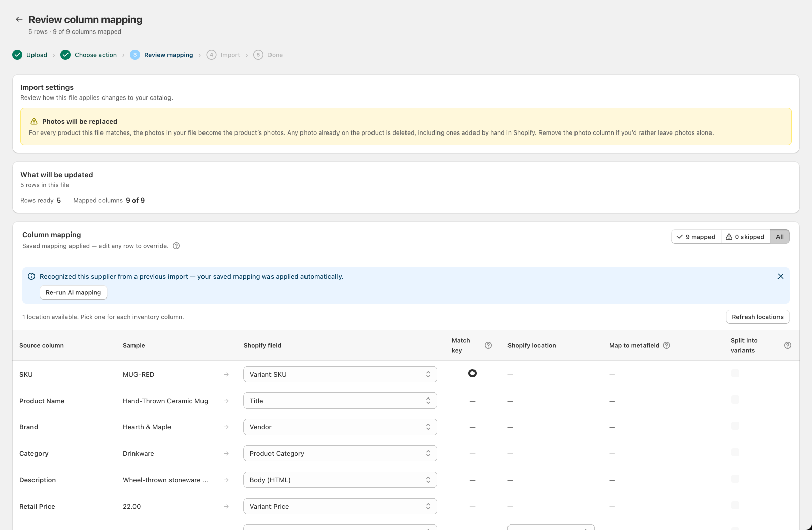
Task: Click the Import step label
Action: tap(230, 55)
